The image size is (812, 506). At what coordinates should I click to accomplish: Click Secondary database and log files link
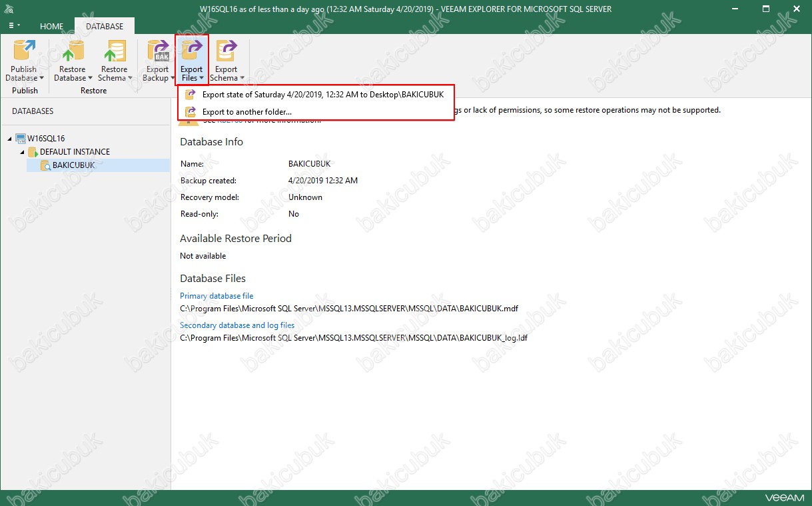point(237,325)
